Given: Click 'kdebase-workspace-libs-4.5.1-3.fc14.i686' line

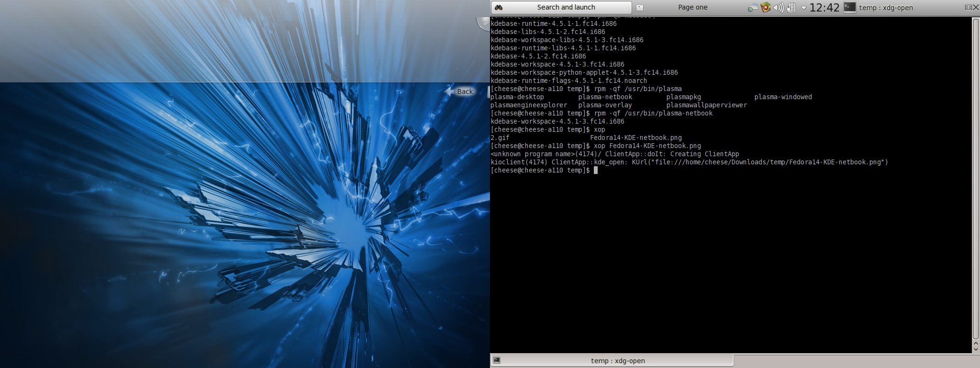Looking at the screenshot, I should coord(567,40).
